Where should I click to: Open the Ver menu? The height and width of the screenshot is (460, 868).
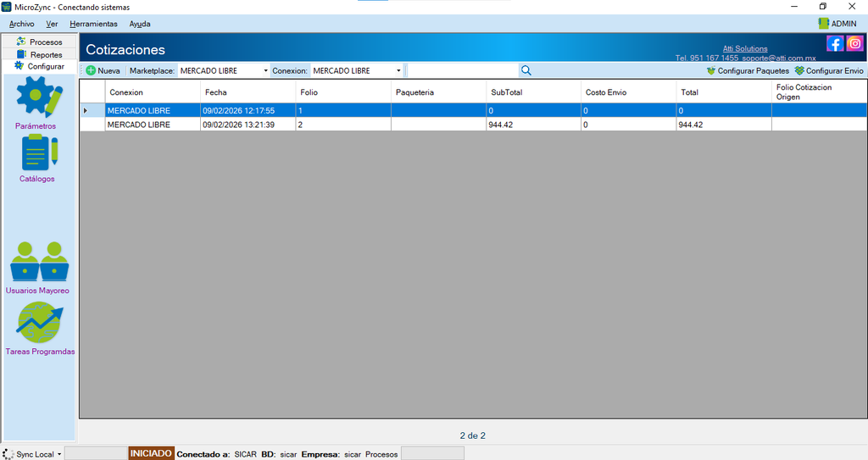tap(52, 24)
